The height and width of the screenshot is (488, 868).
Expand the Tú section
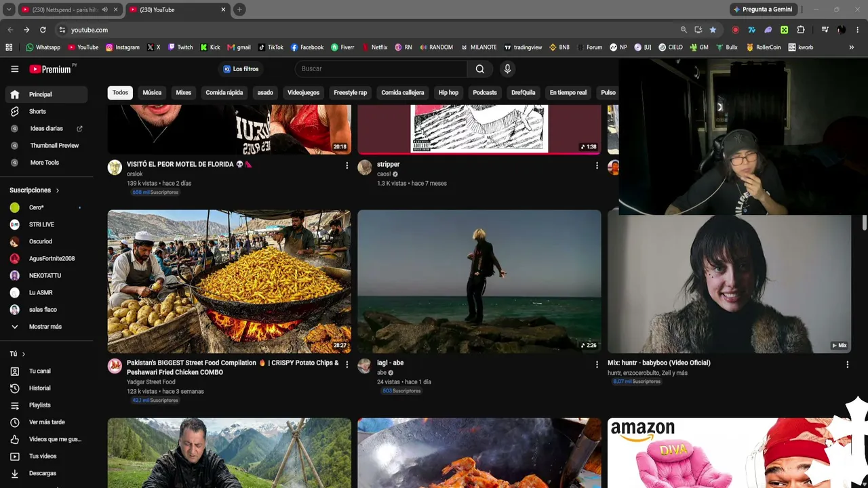(x=17, y=354)
